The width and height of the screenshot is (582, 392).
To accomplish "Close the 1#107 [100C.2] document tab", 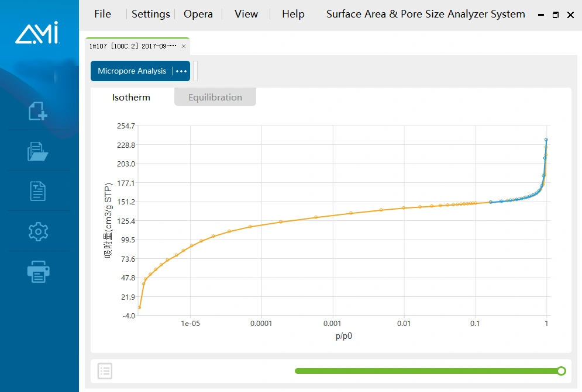I will pos(184,46).
